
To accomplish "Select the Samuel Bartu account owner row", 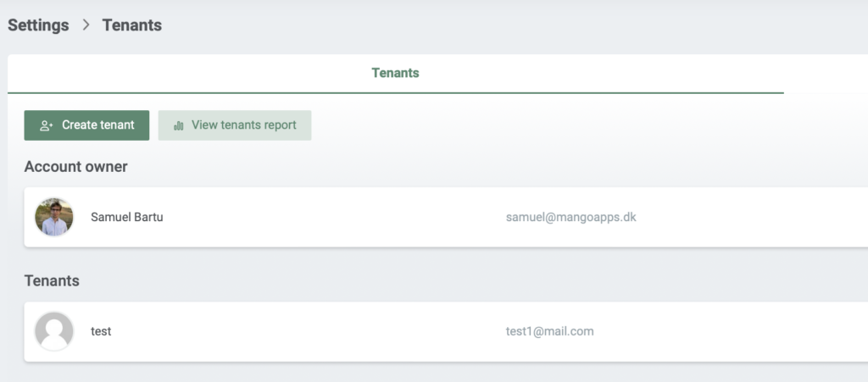I will [x=446, y=217].
